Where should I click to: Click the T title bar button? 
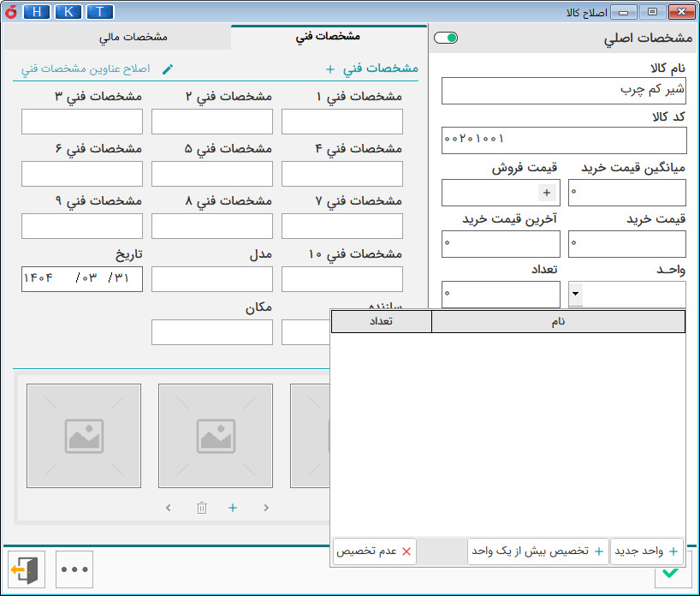coord(100,12)
